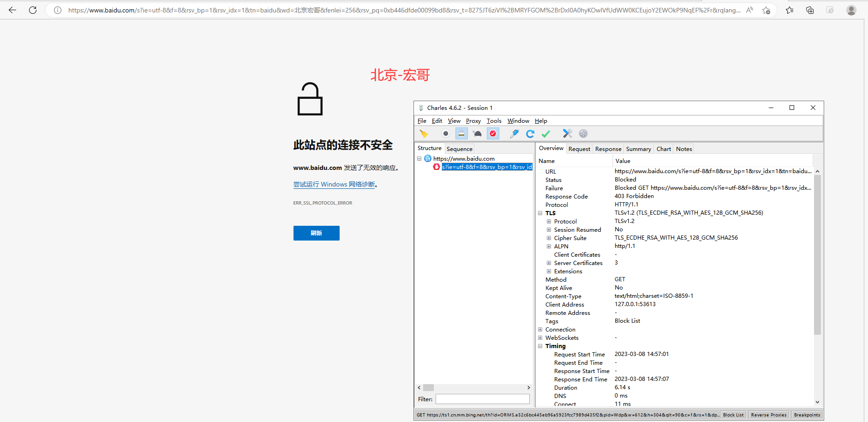Reload the browser page
Screen dimensions: 868x422
(x=33, y=10)
